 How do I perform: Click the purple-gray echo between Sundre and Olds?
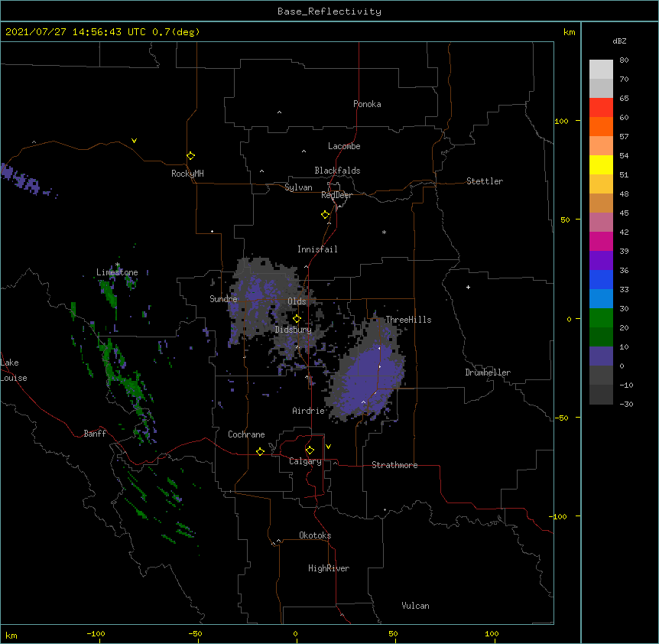click(263, 298)
